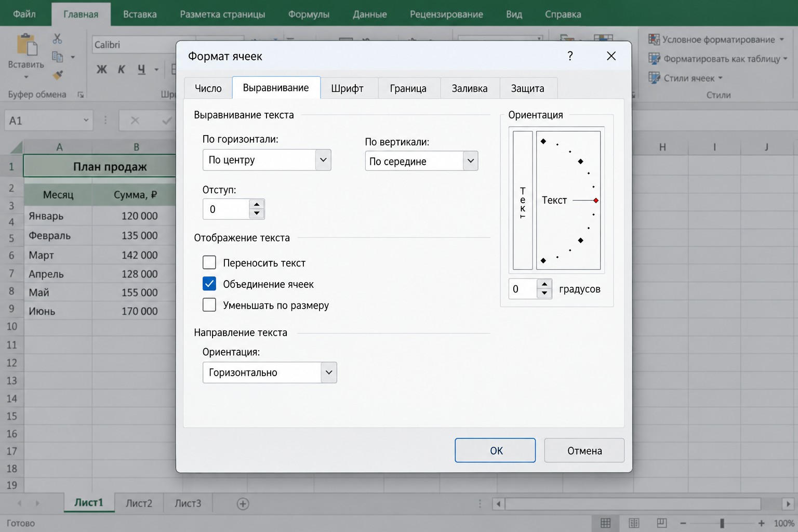Click the zoom out minus icon
The image size is (798, 532).
pos(683,523)
